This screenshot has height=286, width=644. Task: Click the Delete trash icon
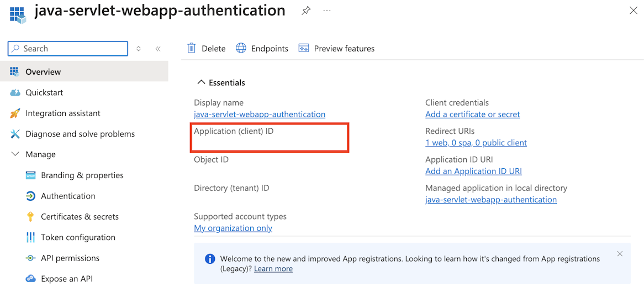[x=192, y=48]
